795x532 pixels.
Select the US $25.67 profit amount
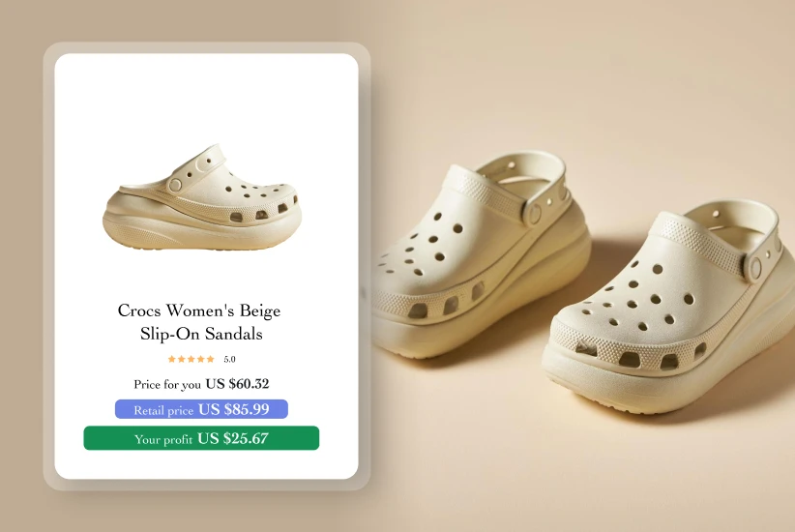coord(233,438)
